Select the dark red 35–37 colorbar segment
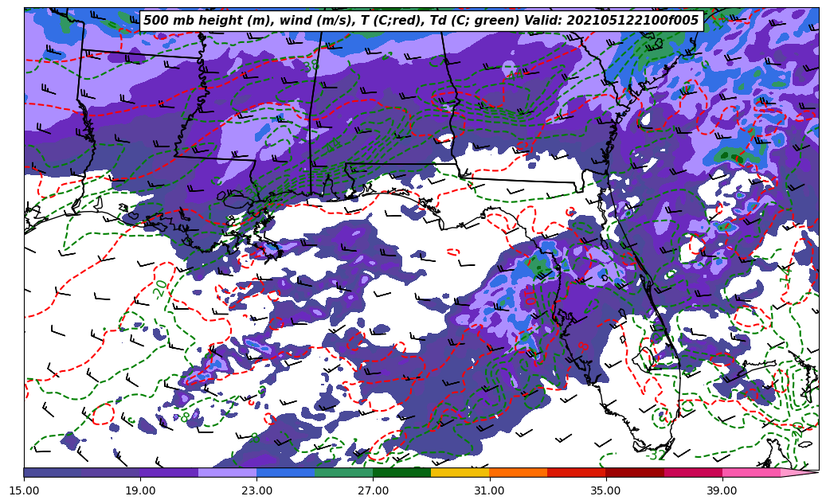Viewport: 826px width, 504px height. point(635,472)
